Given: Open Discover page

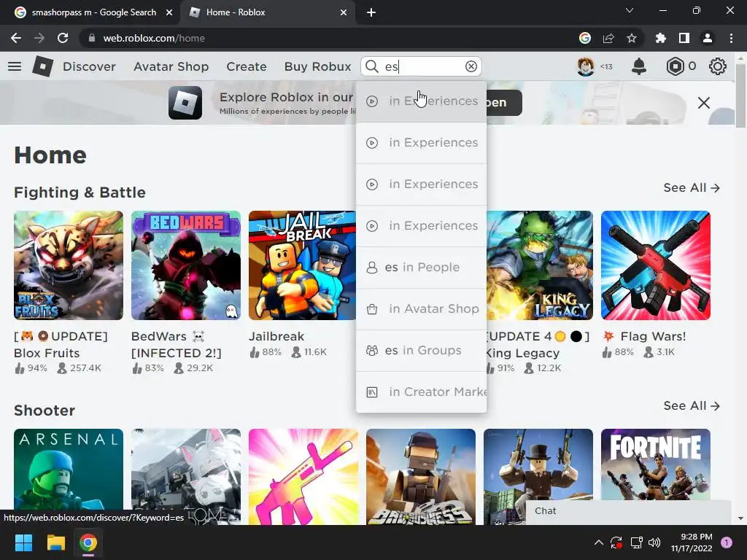Looking at the screenshot, I should click(x=89, y=66).
